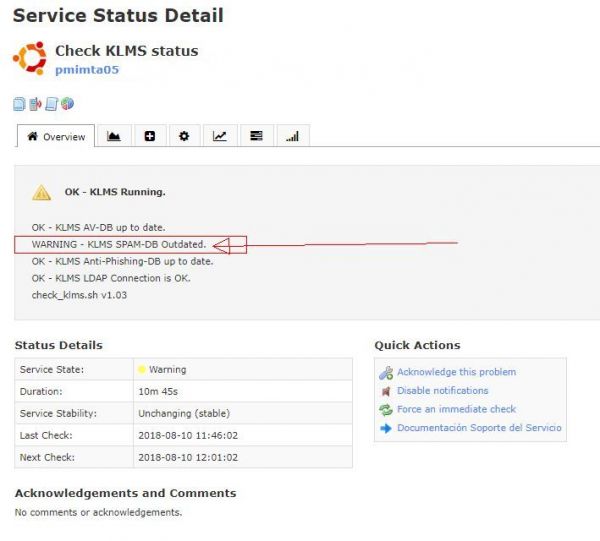The image size is (600, 541).
Task: Click the first document icon under hostname
Action: pyautogui.click(x=20, y=104)
